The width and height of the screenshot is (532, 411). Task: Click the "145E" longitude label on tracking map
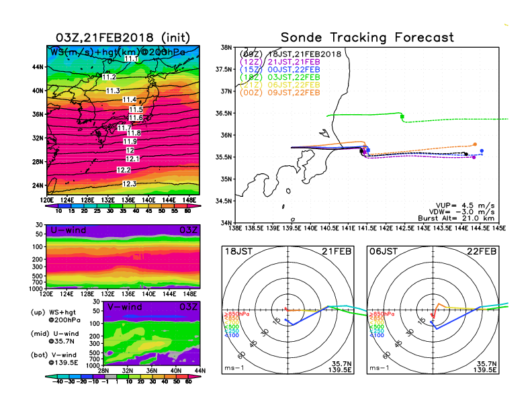coord(499,228)
